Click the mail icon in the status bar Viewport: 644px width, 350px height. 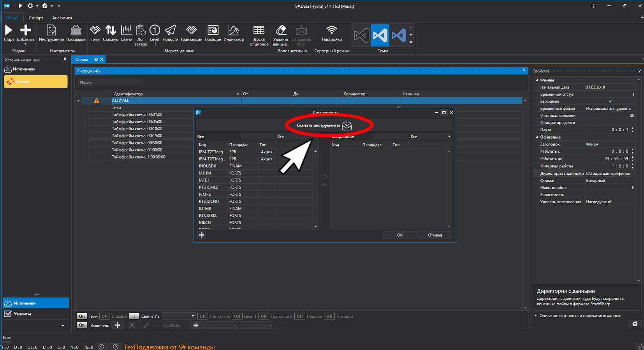pos(640,347)
